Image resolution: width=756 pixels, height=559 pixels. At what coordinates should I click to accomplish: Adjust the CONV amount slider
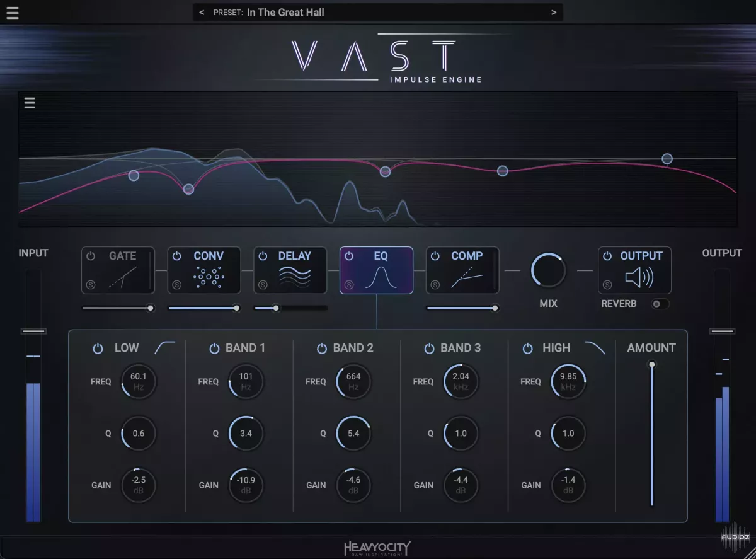point(205,308)
